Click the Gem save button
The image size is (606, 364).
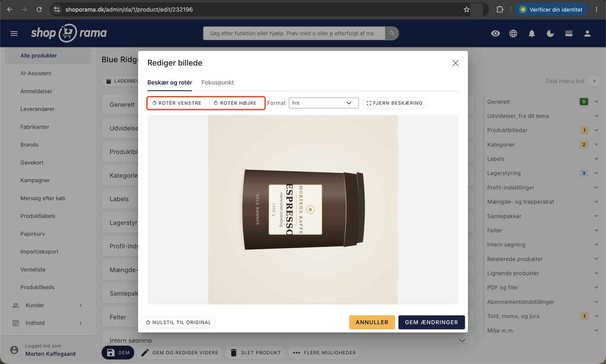pos(118,352)
